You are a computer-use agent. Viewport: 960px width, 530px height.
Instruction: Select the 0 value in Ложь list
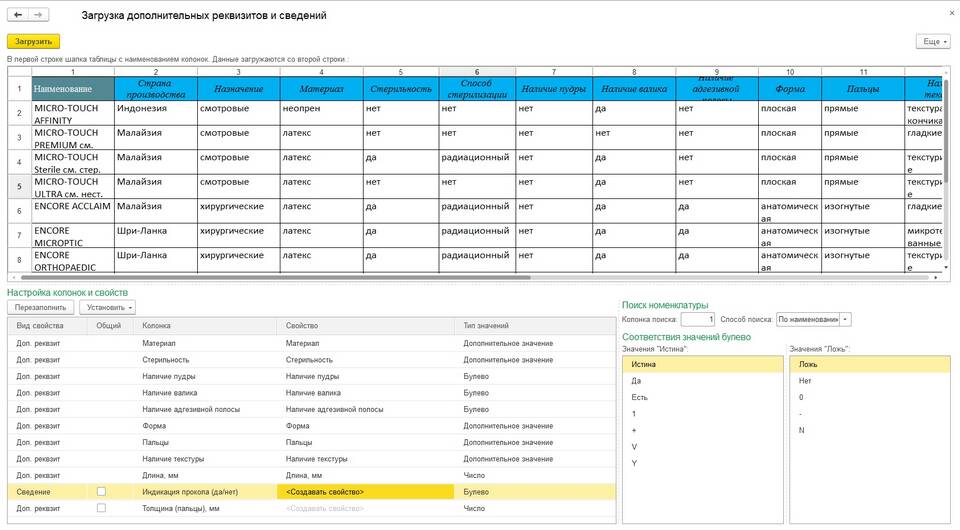tap(869, 397)
